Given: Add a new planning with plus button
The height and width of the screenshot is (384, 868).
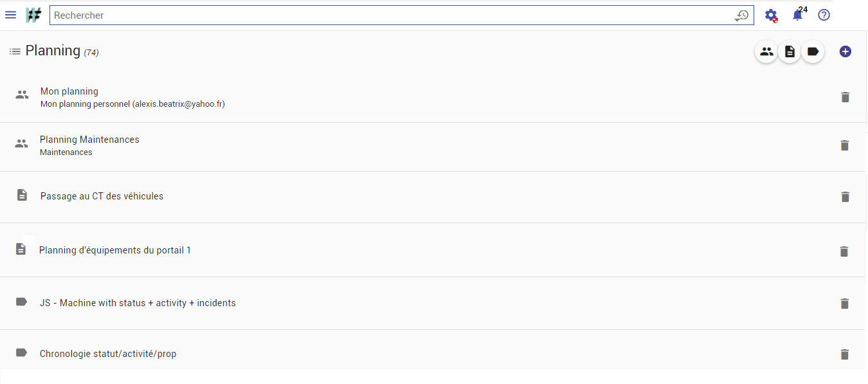Looking at the screenshot, I should coord(845,51).
